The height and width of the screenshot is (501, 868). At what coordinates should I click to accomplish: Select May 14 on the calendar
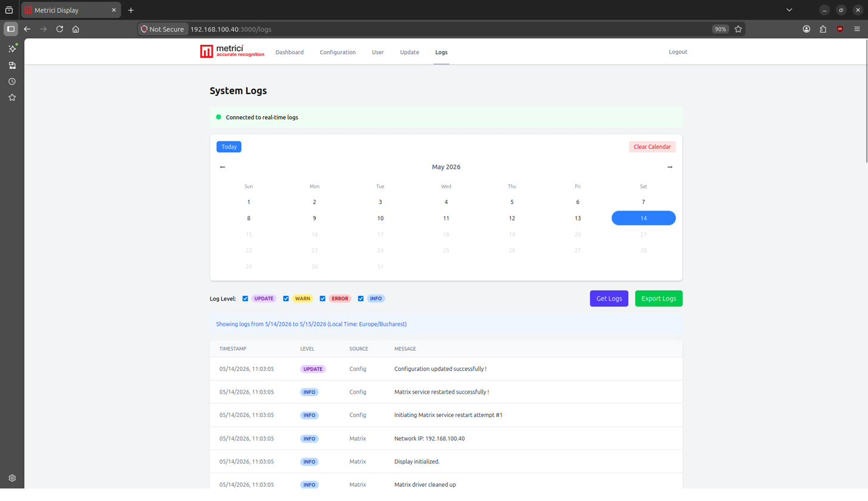[x=643, y=218]
